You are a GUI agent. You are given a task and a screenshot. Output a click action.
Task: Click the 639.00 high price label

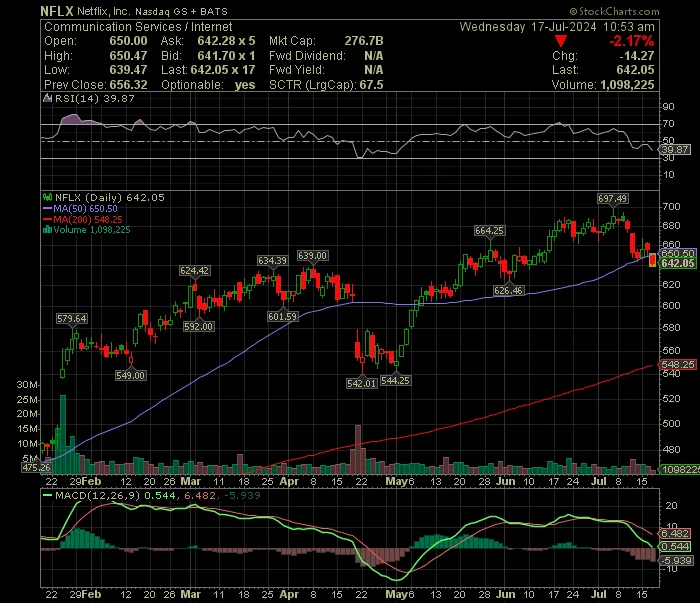pyautogui.click(x=312, y=255)
